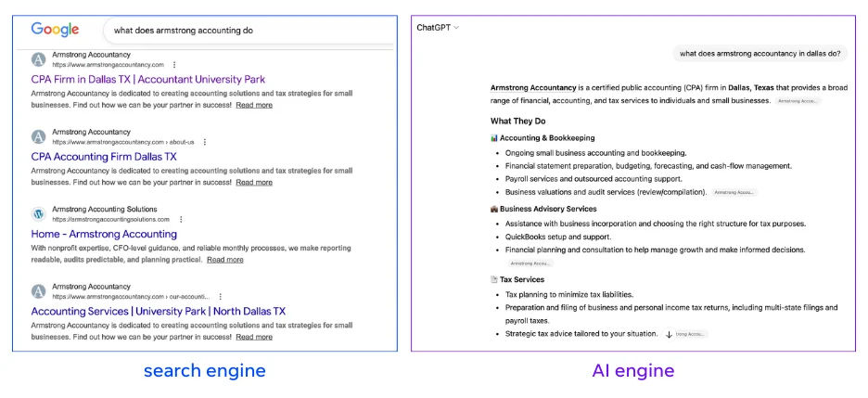Screen dimensions: 868x398
Task: Open three-dot menu beside armstrongaccountingsolutions.com
Action: pyautogui.click(x=181, y=220)
